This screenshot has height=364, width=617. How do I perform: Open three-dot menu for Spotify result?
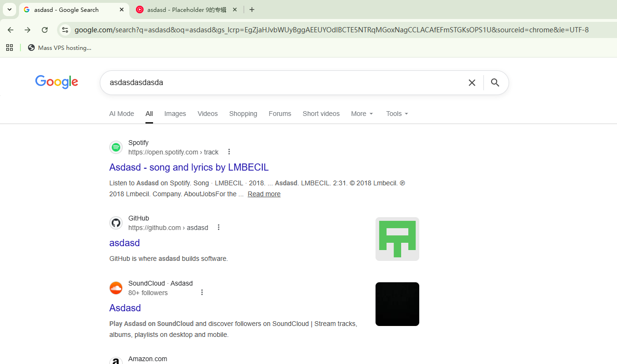pos(229,152)
